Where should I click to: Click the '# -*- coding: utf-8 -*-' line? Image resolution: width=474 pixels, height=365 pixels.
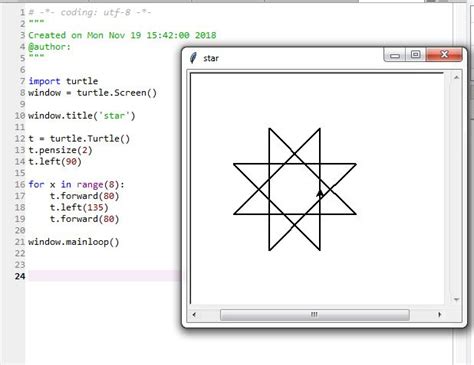90,13
